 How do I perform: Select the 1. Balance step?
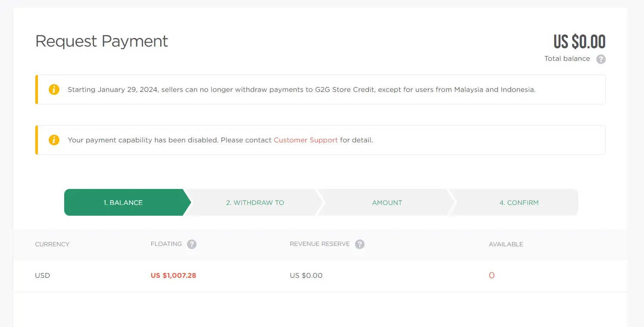click(x=123, y=202)
